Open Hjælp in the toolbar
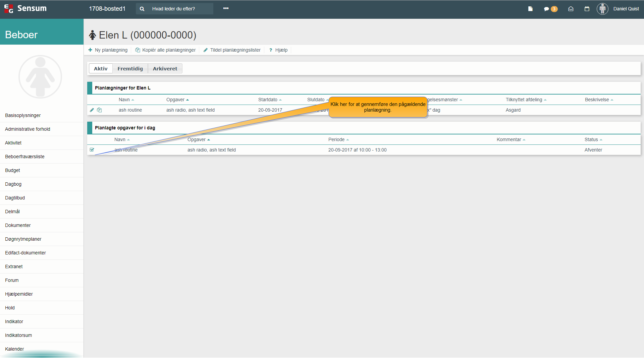644x359 pixels. (x=278, y=50)
